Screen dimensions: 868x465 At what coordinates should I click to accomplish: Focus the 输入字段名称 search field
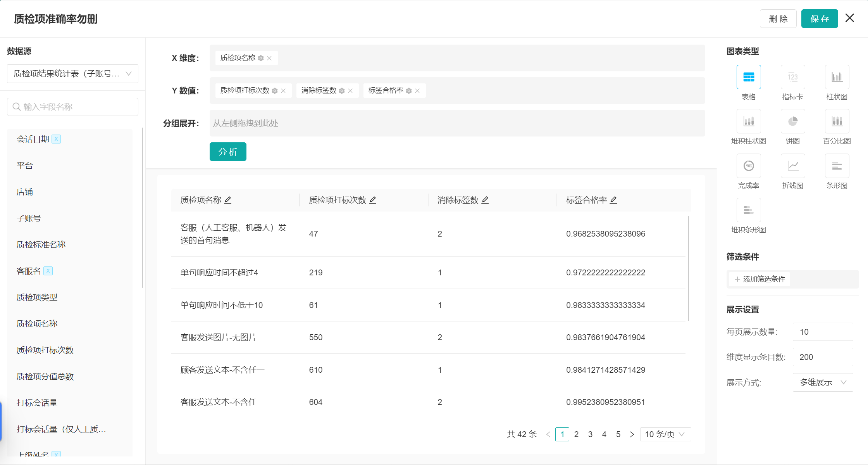coord(72,107)
